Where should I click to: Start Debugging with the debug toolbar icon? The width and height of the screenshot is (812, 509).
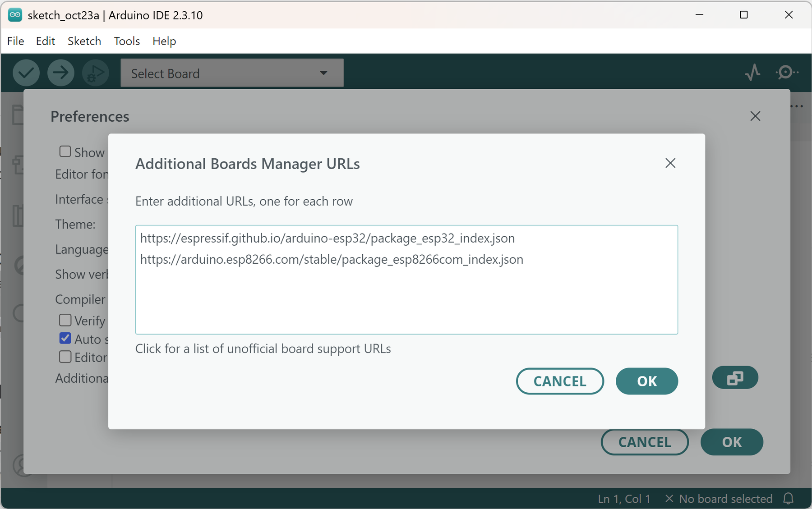tap(95, 73)
